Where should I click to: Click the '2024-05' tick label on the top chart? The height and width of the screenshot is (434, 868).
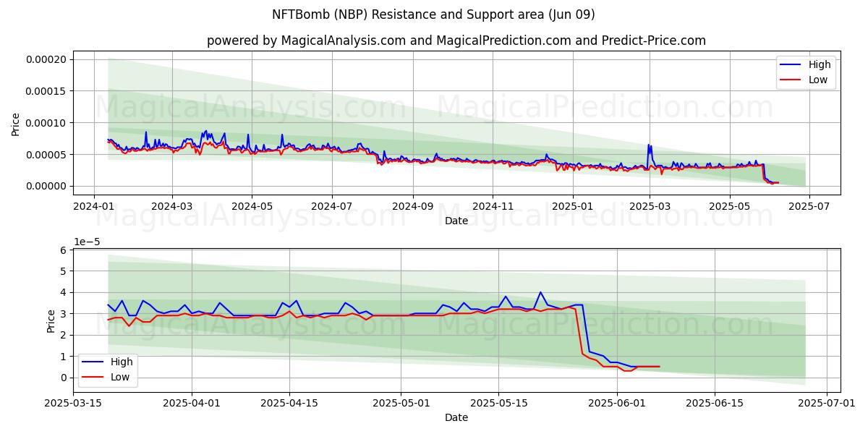(x=252, y=206)
